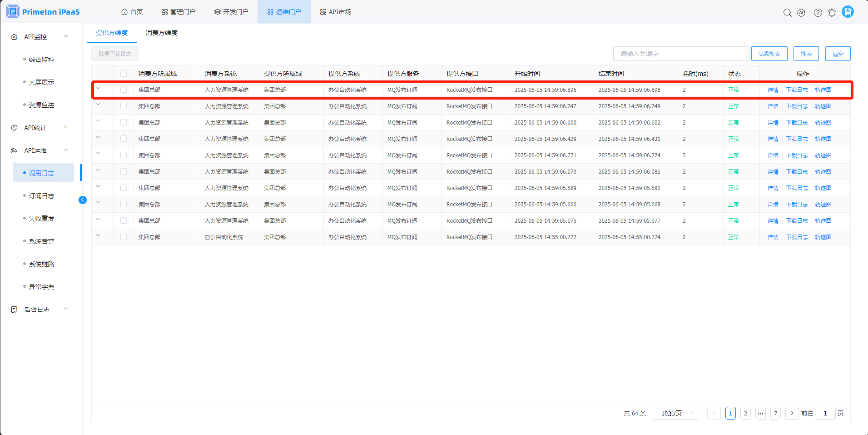The height and width of the screenshot is (435, 868).
Task: Open the help question mark icon
Action: click(818, 13)
